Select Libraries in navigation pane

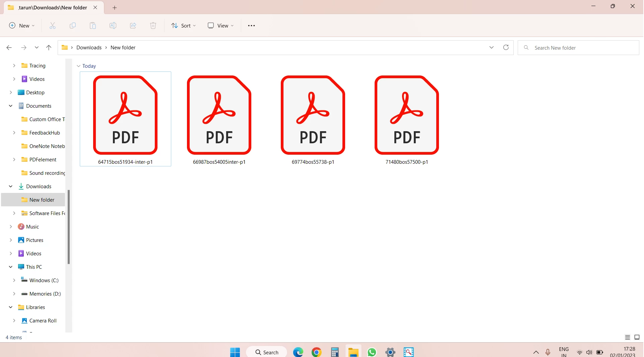pyautogui.click(x=36, y=307)
